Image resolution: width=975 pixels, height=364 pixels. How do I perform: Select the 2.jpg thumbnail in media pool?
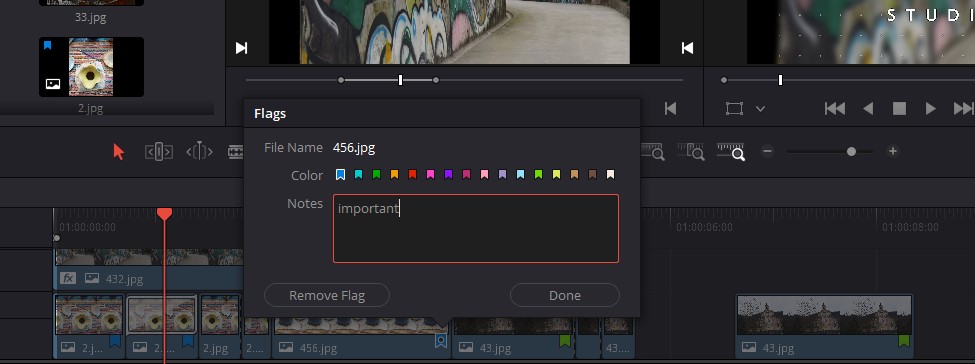click(91, 67)
